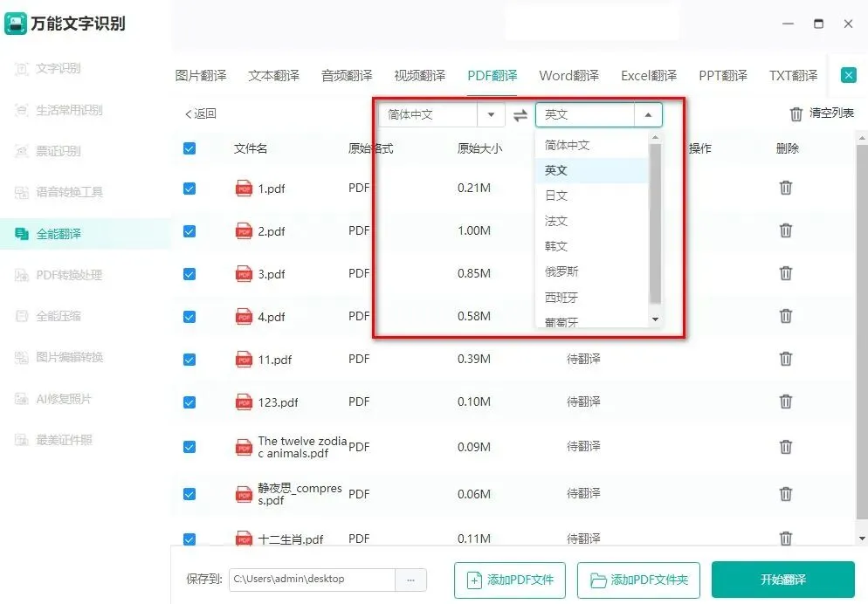Screen dimensions: 868x604
Task: Uncheck the 4.pdf checkbox
Action: click(x=189, y=316)
